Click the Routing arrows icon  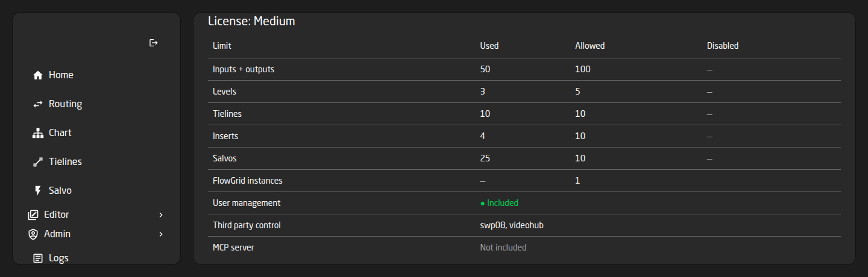point(38,104)
